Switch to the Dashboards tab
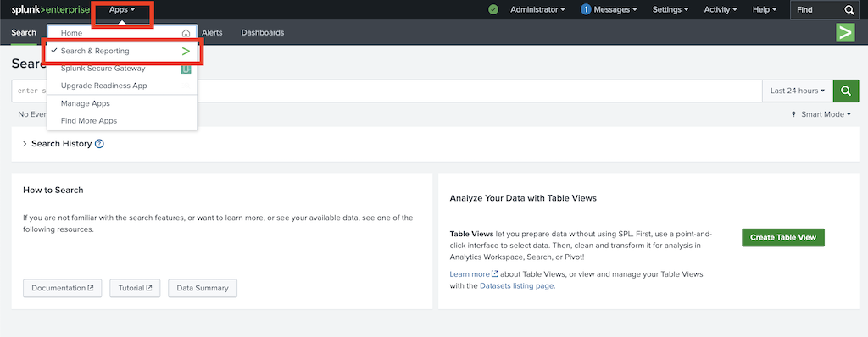This screenshot has height=337, width=868. [263, 33]
